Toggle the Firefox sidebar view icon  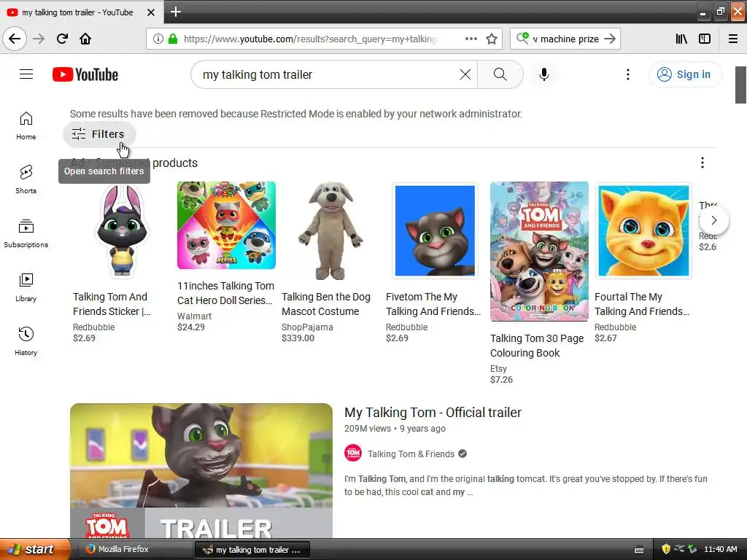click(x=705, y=39)
